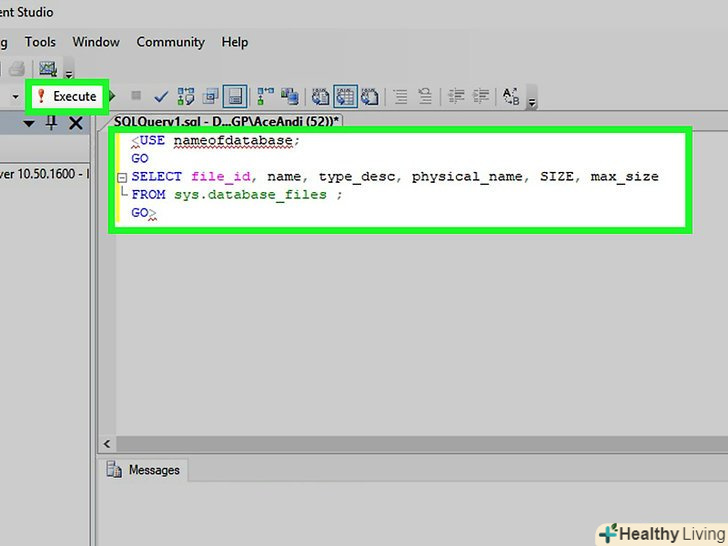
Task: Click the Increase Indent icon
Action: pyautogui.click(x=481, y=96)
